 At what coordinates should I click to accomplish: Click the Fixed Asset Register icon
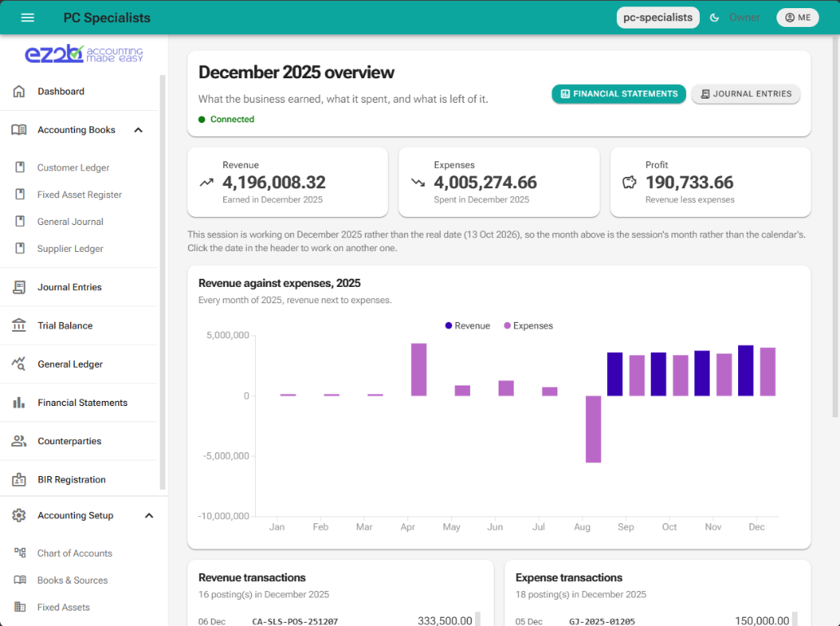click(x=20, y=194)
